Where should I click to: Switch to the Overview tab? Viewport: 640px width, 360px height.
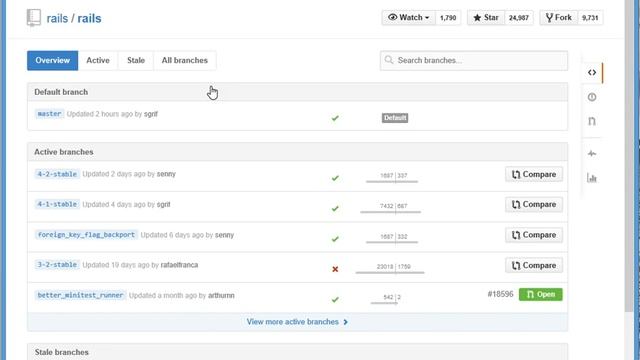click(53, 60)
